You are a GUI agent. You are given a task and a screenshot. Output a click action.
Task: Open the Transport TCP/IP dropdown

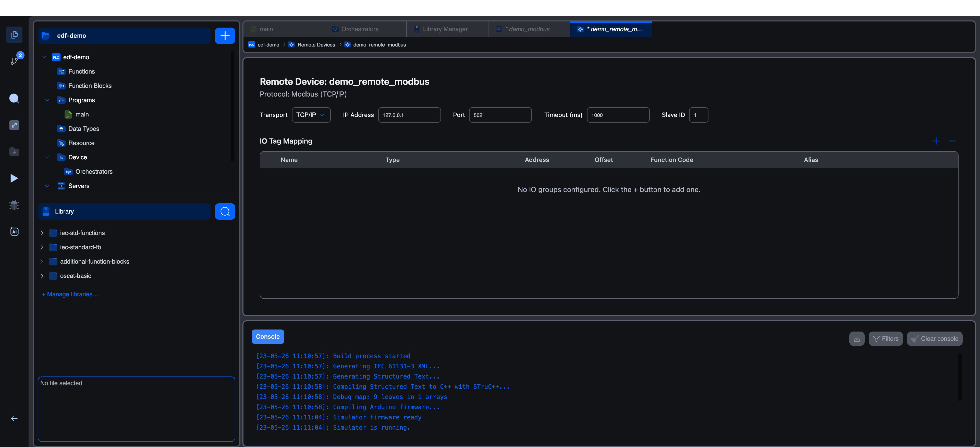click(x=311, y=115)
